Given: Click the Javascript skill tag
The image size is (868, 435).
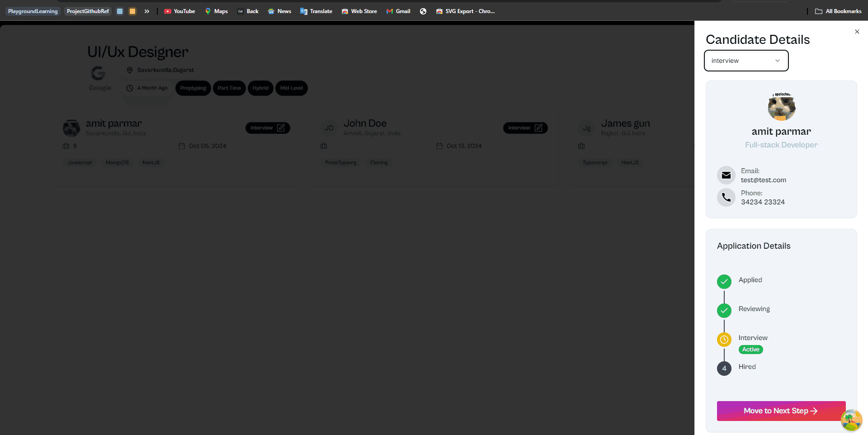Looking at the screenshot, I should coord(80,163).
